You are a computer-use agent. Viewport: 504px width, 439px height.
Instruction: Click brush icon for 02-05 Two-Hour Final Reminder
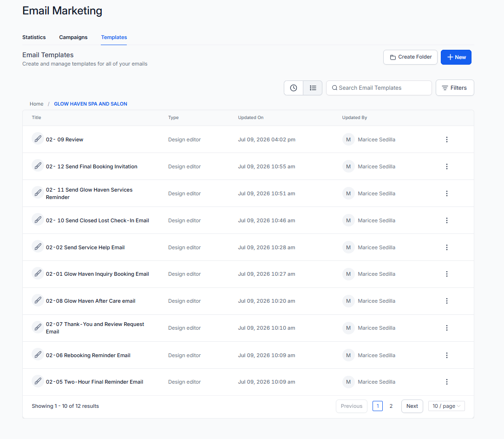(x=38, y=381)
